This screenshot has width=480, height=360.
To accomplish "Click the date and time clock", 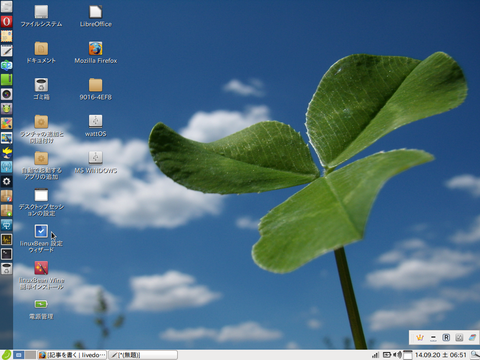I will [440, 355].
